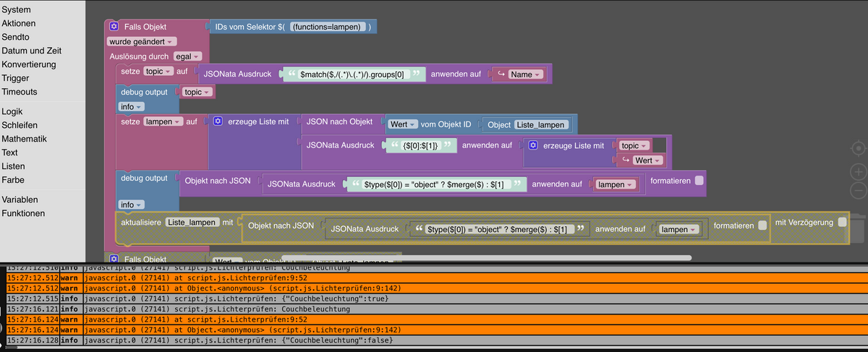Viewport: 868px width, 352px height.
Task: Open the Trigger toolbox category
Action: point(16,78)
